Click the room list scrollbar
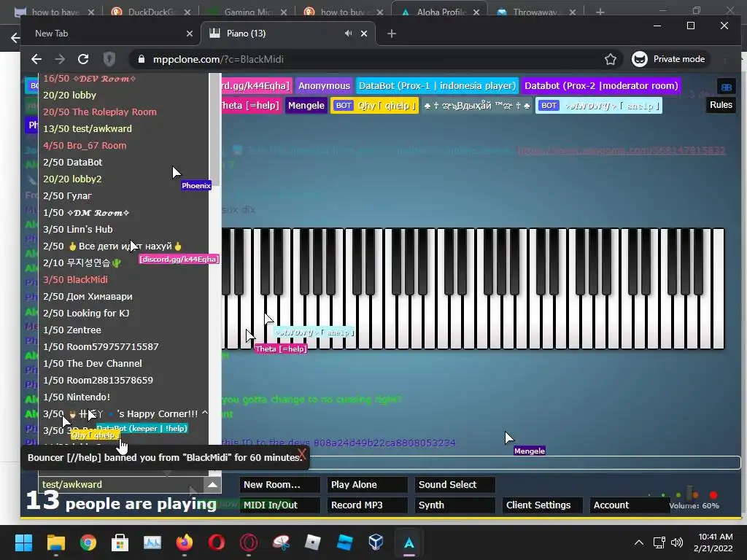747x560 pixels. 215,130
